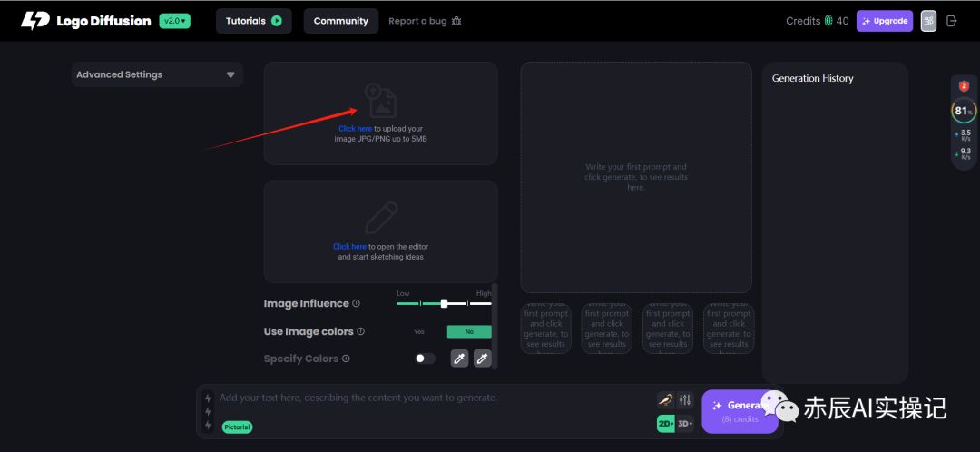Click the pencil sketch editor icon
980x452 pixels.
(x=381, y=218)
